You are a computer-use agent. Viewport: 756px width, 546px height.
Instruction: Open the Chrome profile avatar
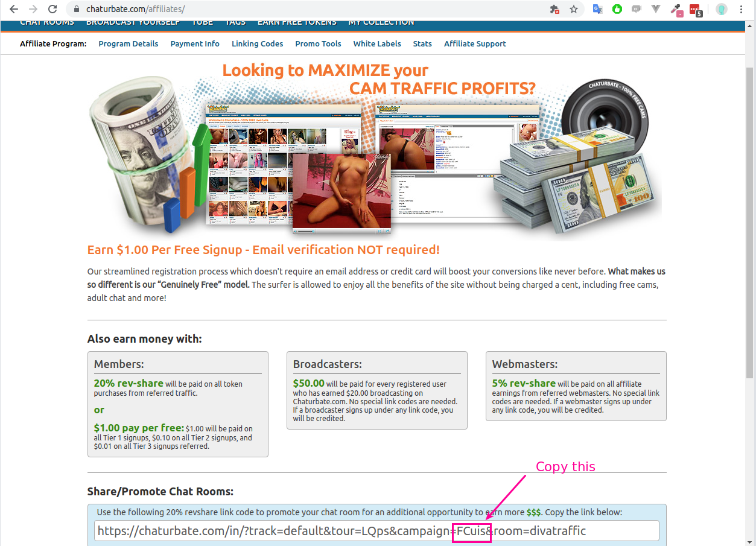pyautogui.click(x=721, y=9)
